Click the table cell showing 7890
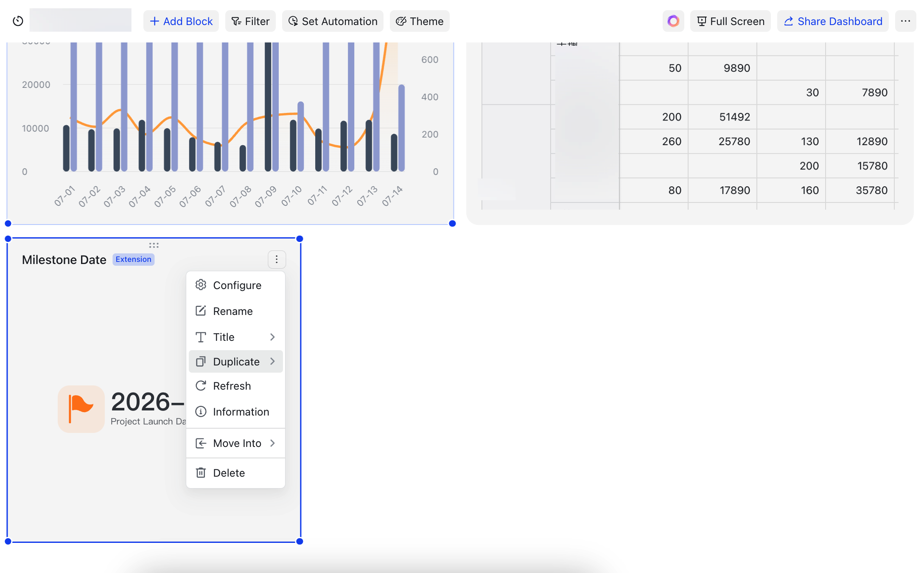 coord(860,93)
